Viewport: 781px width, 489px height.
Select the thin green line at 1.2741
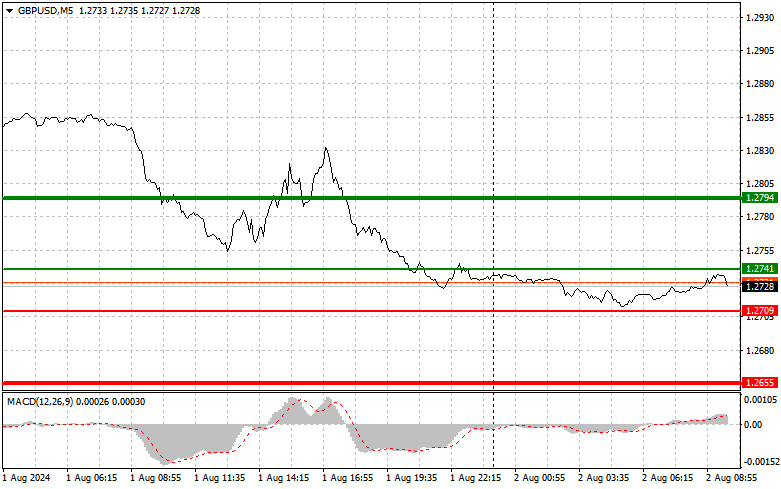click(x=372, y=269)
